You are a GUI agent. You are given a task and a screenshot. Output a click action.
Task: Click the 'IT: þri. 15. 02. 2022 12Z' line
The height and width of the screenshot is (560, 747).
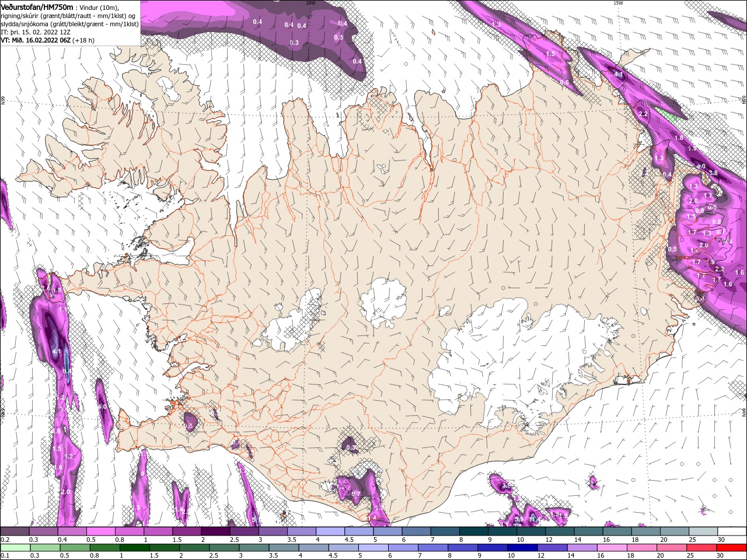[x=36, y=32]
